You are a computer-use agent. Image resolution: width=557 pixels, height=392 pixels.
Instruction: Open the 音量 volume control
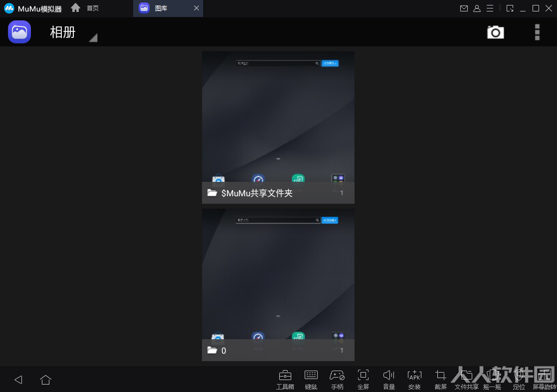(x=389, y=380)
